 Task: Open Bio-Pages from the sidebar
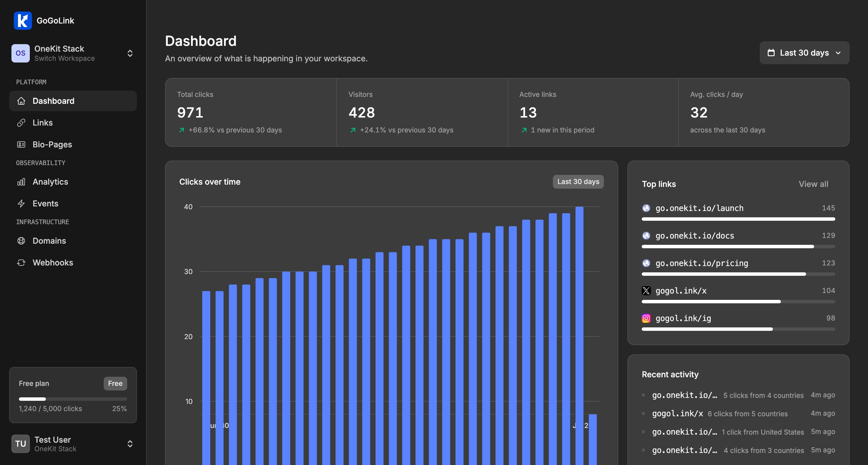(73, 144)
